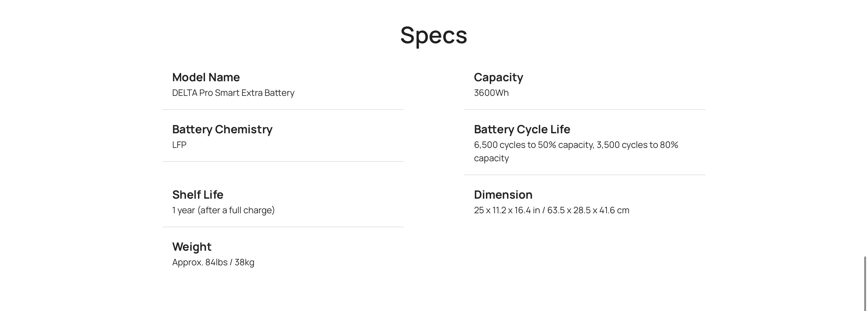Image resolution: width=868 pixels, height=311 pixels.
Task: Select the Dimension spec label
Action: (x=503, y=195)
